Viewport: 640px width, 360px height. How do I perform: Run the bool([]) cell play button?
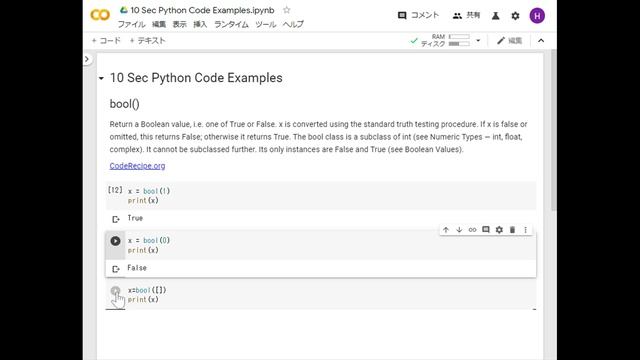116,291
